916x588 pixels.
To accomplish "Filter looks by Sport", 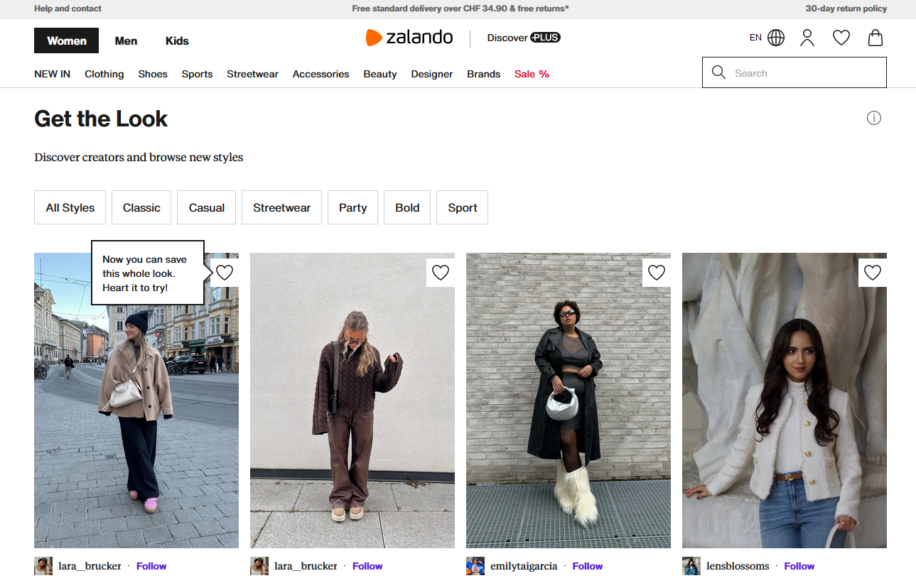I will click(462, 207).
